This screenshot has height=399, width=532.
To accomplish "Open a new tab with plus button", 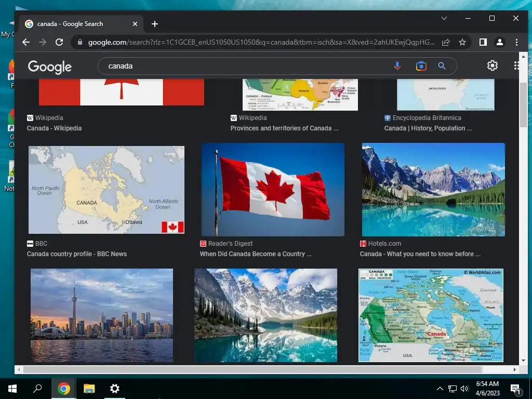I will (x=155, y=24).
